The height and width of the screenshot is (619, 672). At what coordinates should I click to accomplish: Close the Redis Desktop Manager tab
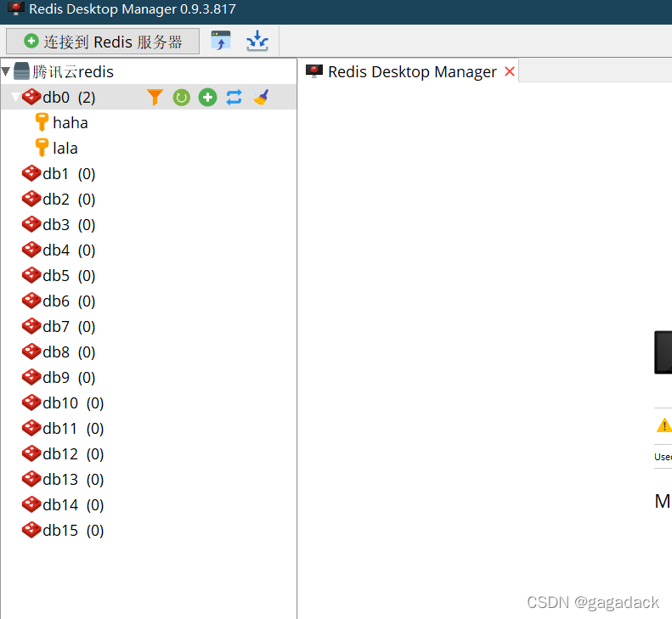coord(510,71)
